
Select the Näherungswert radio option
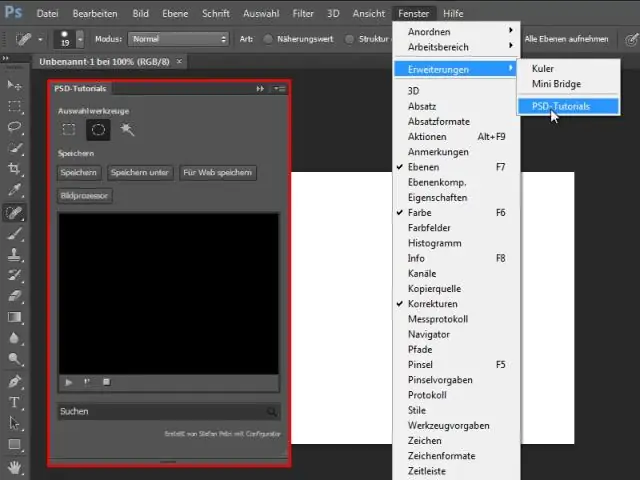click(x=268, y=39)
